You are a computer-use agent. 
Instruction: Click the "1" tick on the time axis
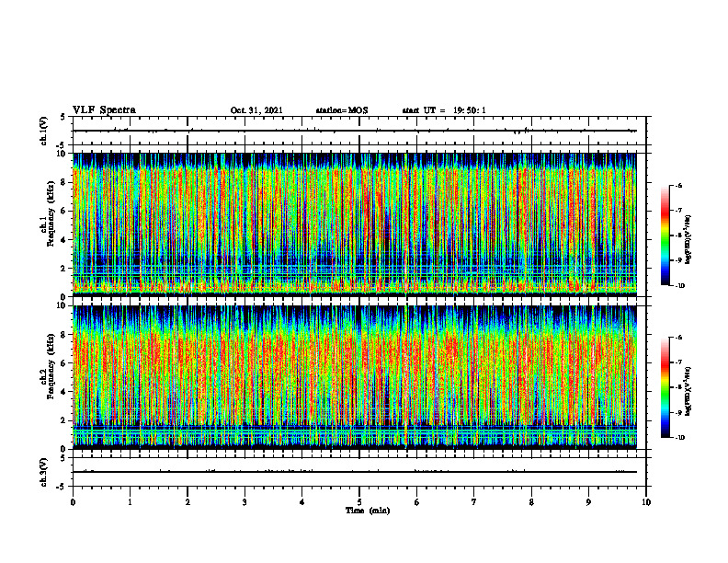(x=130, y=502)
